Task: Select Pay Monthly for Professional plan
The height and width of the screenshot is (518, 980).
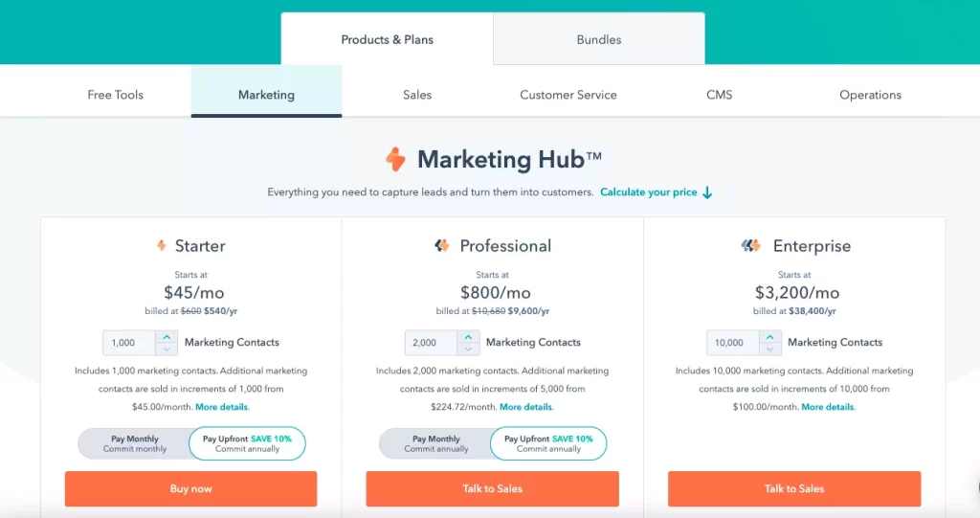Action: click(x=436, y=443)
